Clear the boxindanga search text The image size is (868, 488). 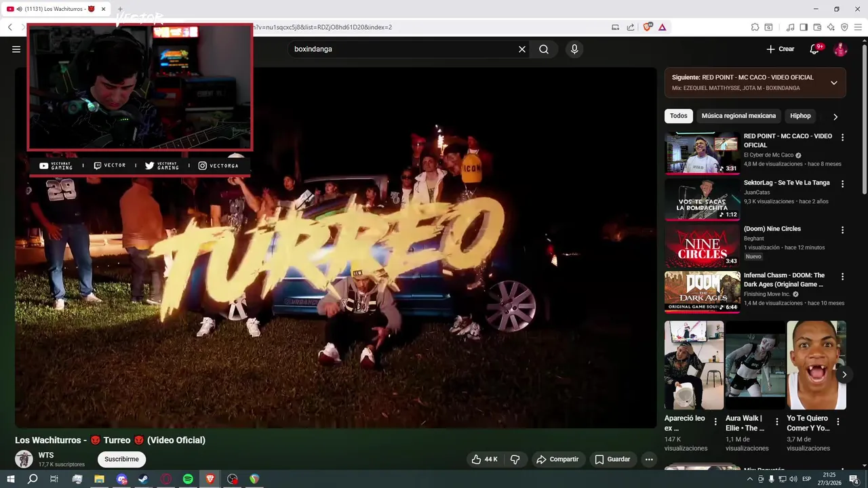tap(522, 49)
